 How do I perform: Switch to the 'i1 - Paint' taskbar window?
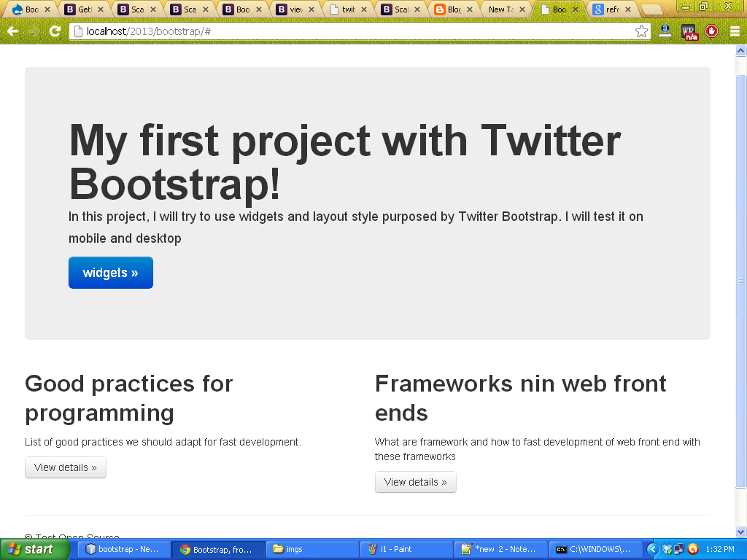(406, 550)
